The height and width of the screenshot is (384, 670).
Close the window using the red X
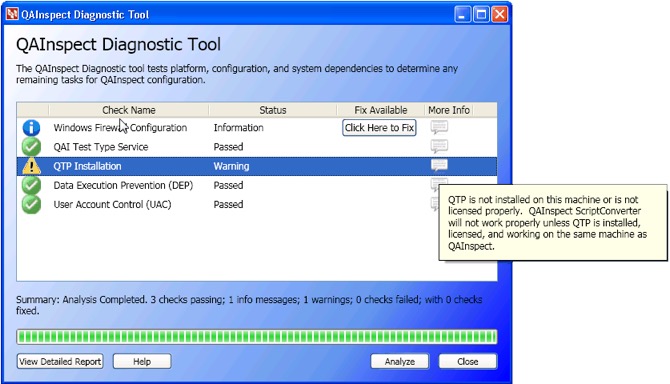click(499, 14)
